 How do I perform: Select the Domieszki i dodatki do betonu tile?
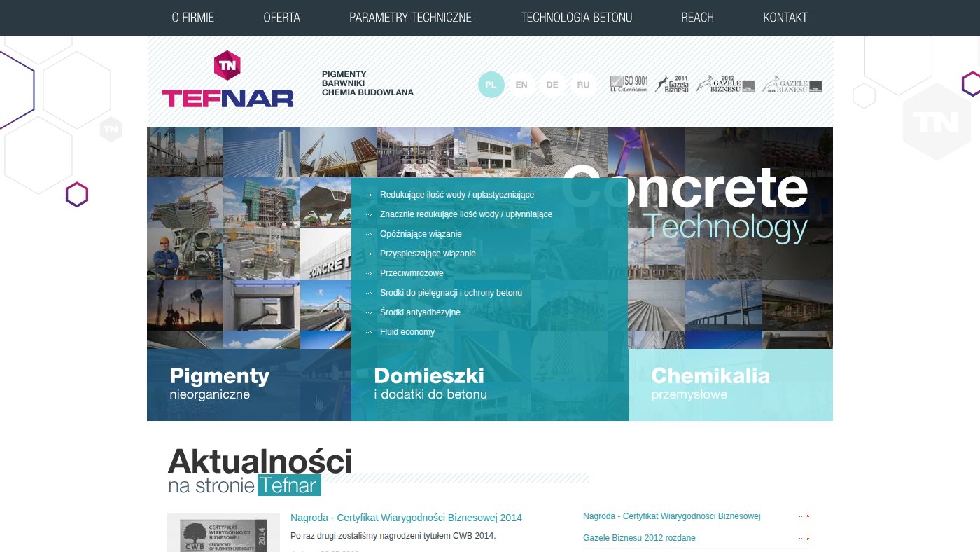490,385
